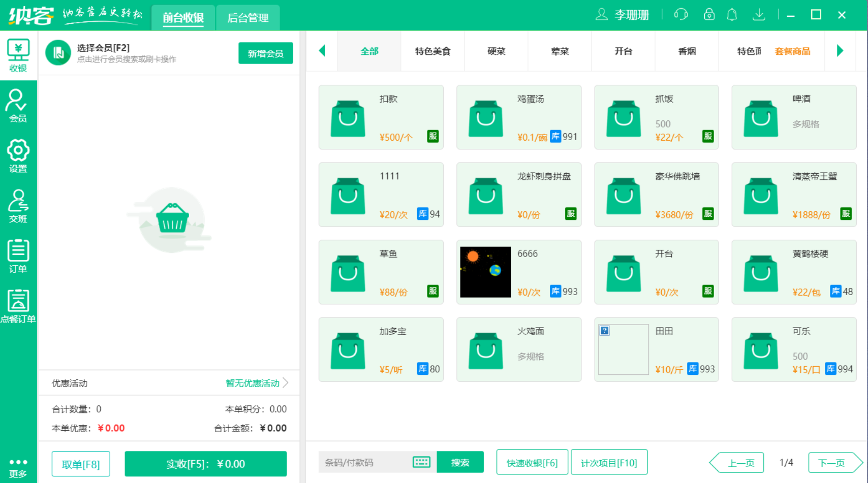Open notifications via the bell icon
Viewport: 868px width, 483px height.
pyautogui.click(x=732, y=15)
